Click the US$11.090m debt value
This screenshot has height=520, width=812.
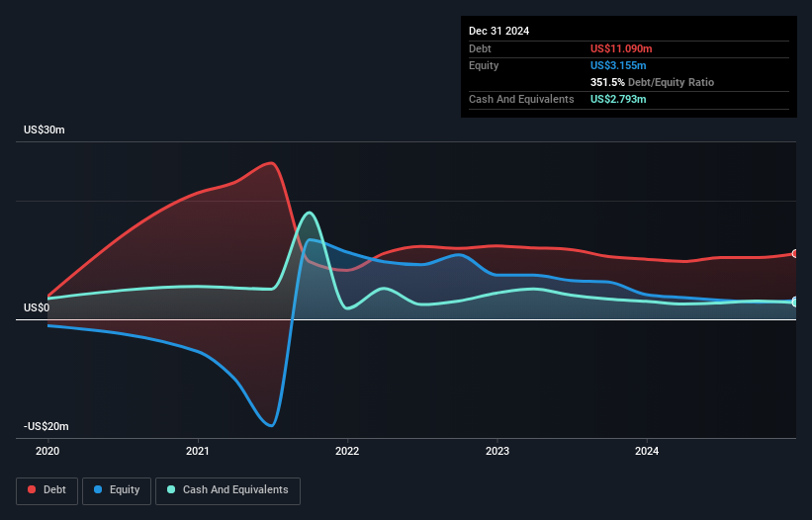[x=621, y=48]
